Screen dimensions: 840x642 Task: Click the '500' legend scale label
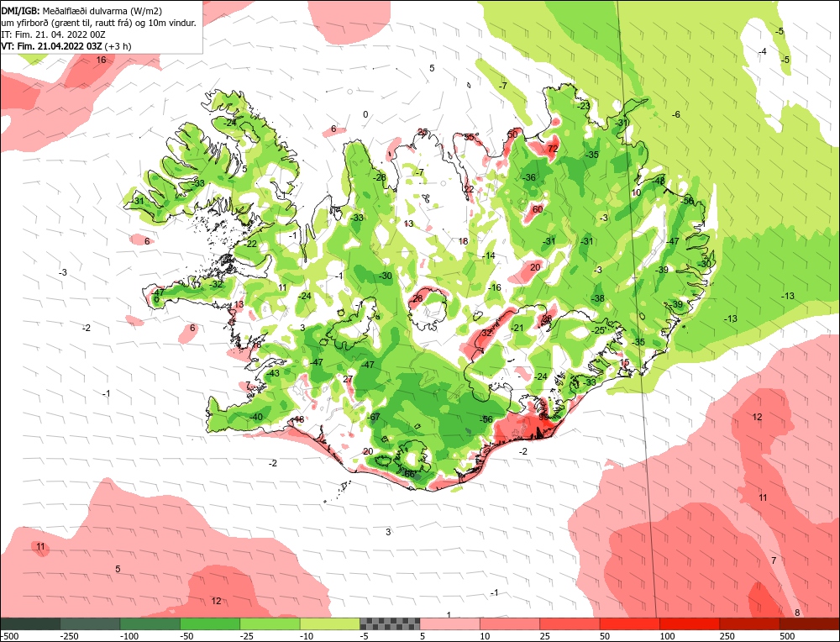click(787, 636)
